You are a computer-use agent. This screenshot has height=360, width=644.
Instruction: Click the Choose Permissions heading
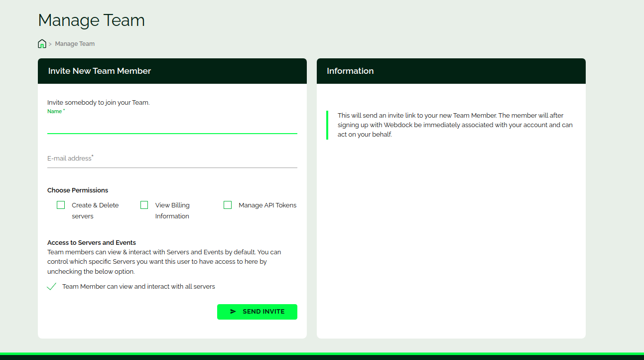[78, 190]
